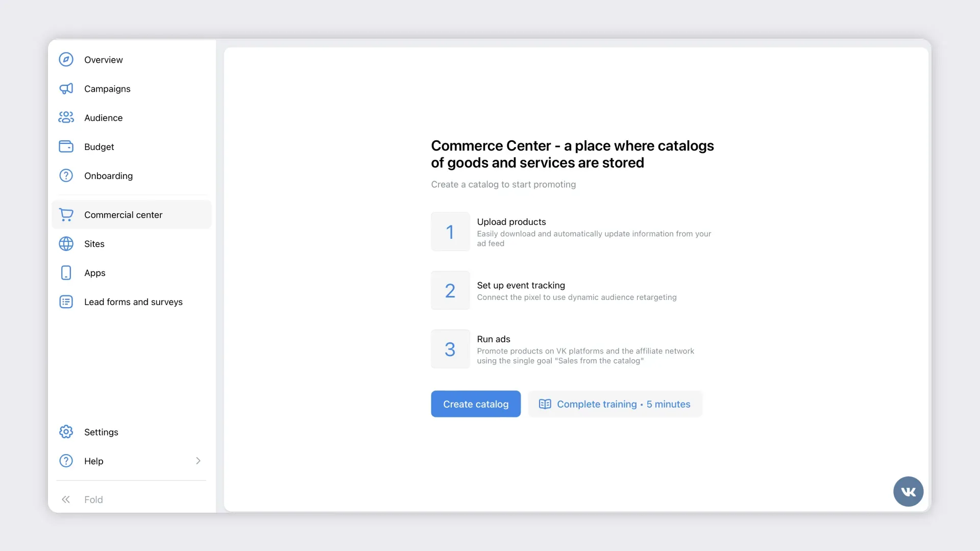Click the Apps phone icon
This screenshot has width=980, height=551.
coord(66,273)
